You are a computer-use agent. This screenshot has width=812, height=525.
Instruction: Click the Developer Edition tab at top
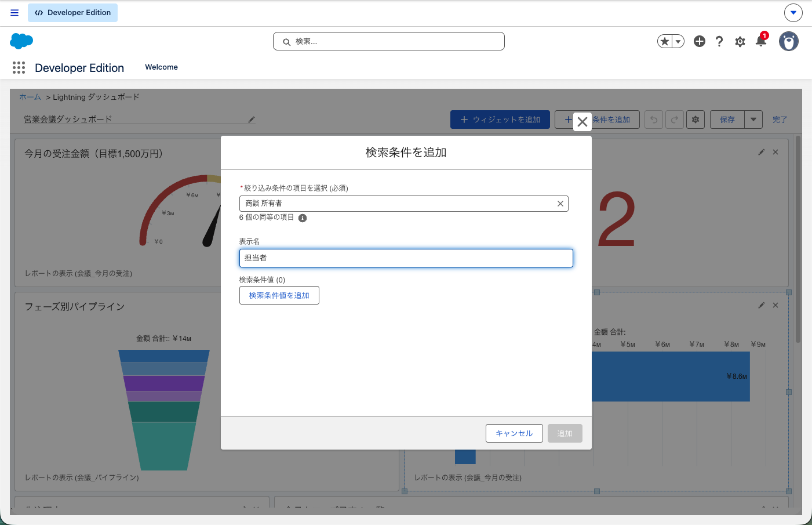click(73, 13)
